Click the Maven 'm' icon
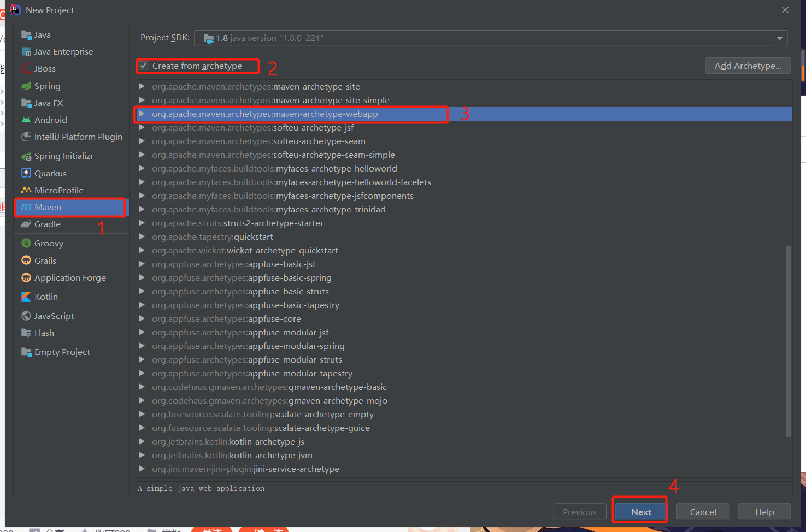 [x=26, y=208]
